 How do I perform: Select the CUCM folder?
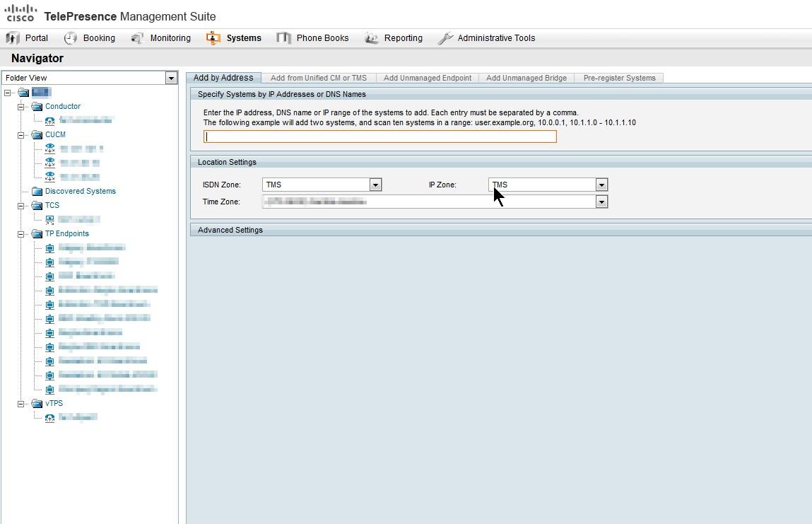tap(55, 134)
